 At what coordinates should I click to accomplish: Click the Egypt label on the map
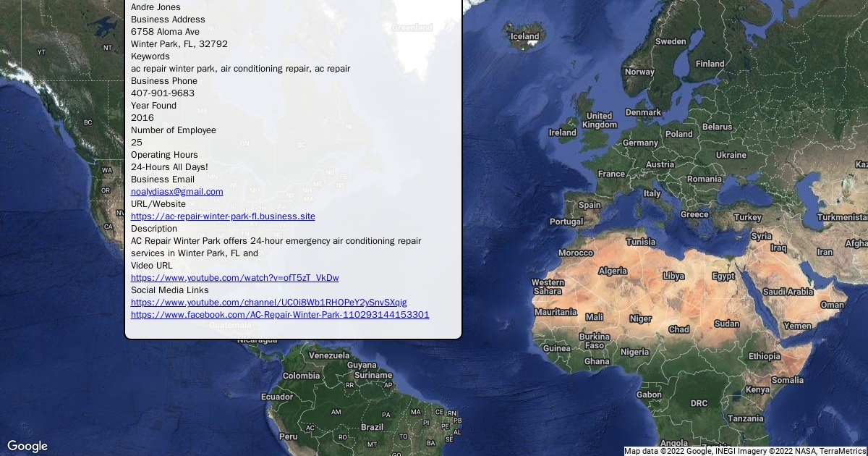point(723,276)
